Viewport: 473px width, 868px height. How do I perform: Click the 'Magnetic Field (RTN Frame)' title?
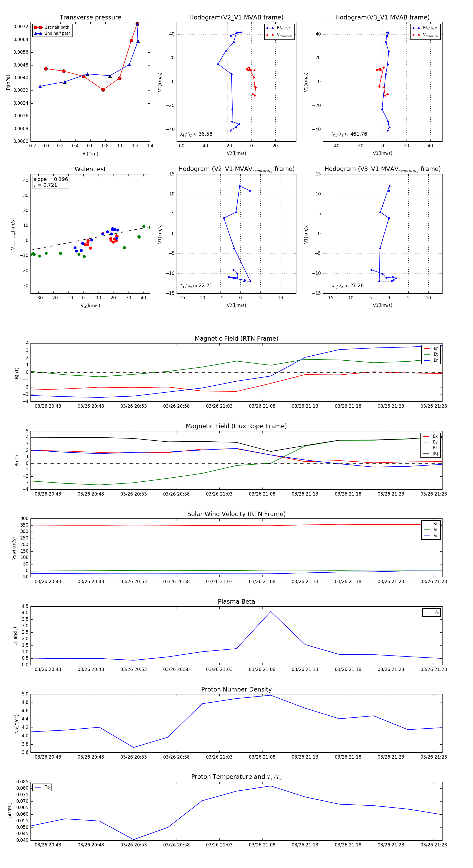point(236,339)
